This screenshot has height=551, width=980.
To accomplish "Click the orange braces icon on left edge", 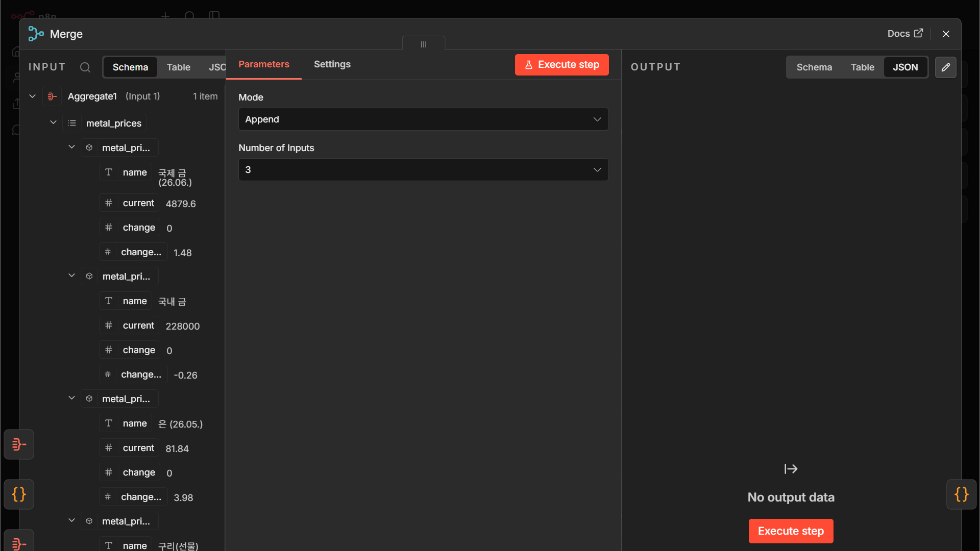I will point(19,494).
